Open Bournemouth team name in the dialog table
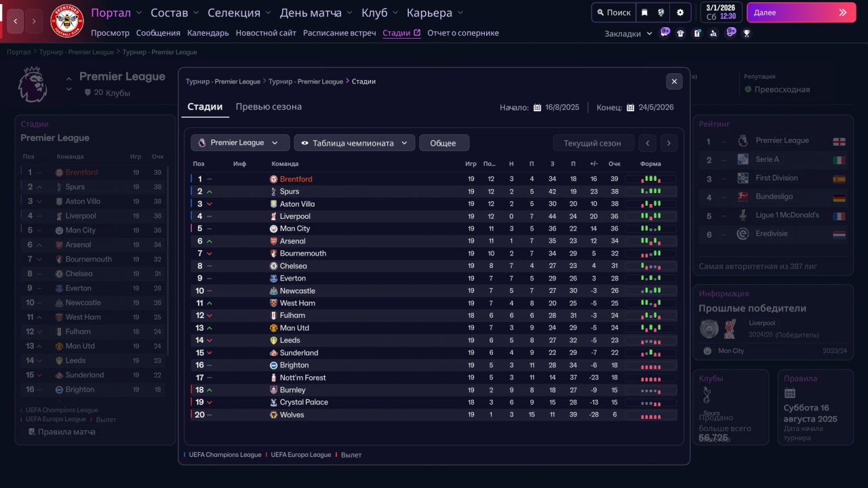868x488 pixels. click(x=303, y=253)
